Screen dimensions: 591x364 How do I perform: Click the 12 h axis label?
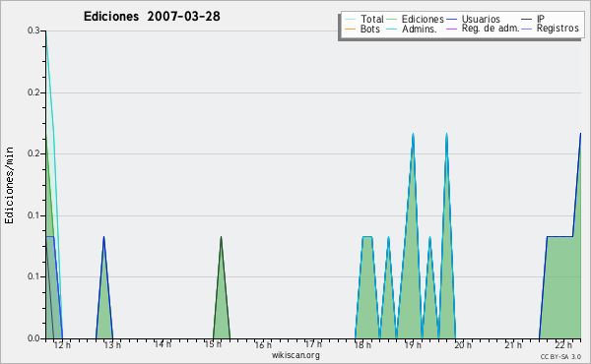click(x=62, y=344)
